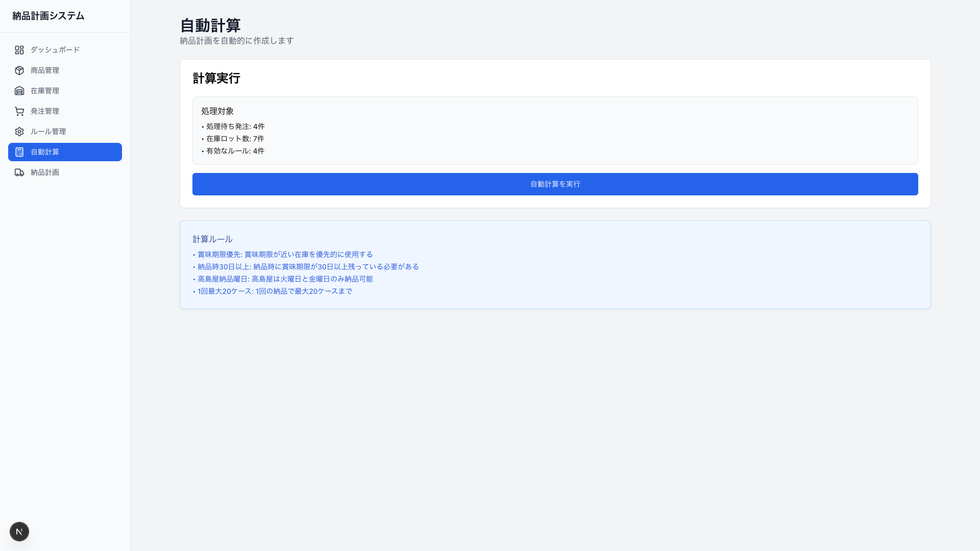
Task: Click the 高島屋納品曜日 rule entry
Action: (285, 279)
